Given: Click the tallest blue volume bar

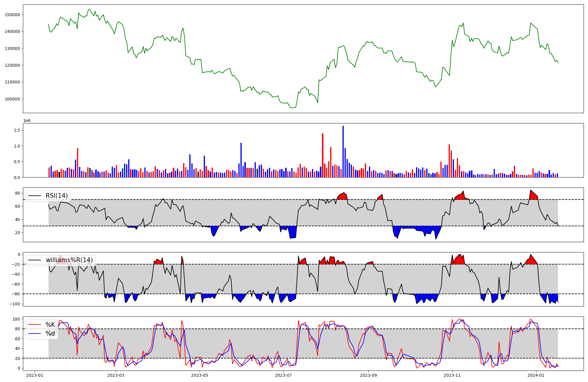Looking at the screenshot, I should (x=343, y=151).
